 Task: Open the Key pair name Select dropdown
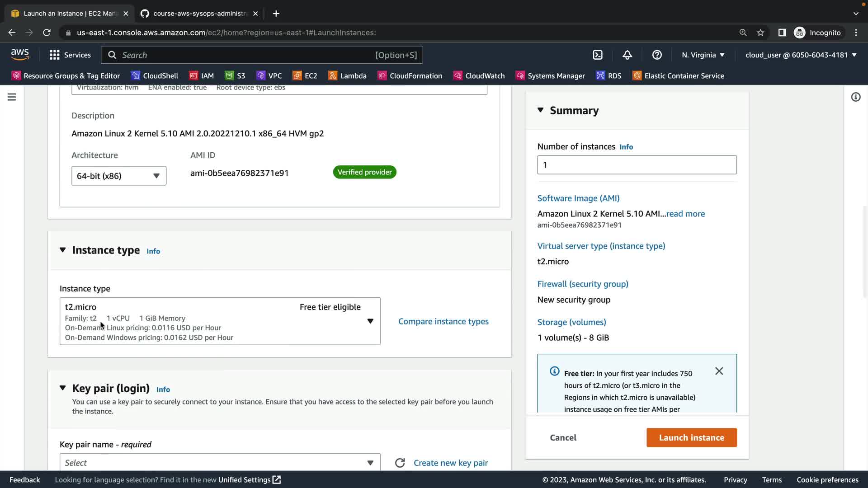[x=220, y=463]
